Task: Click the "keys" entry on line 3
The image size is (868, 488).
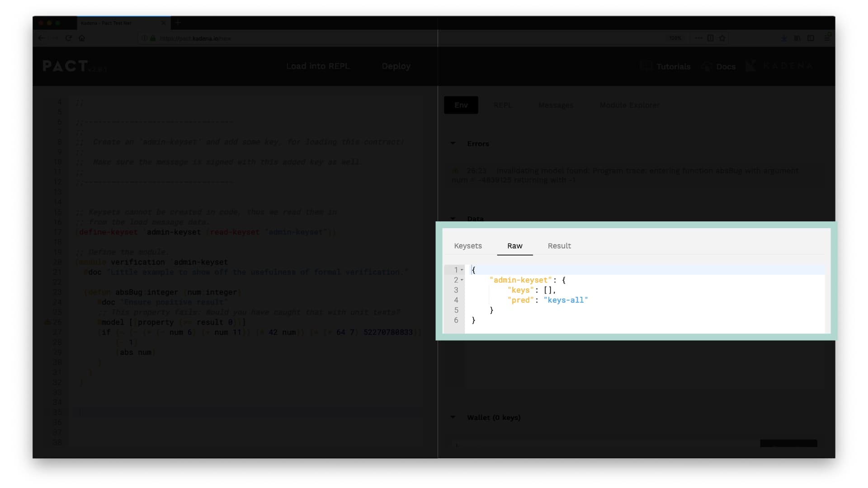Action: (x=520, y=290)
